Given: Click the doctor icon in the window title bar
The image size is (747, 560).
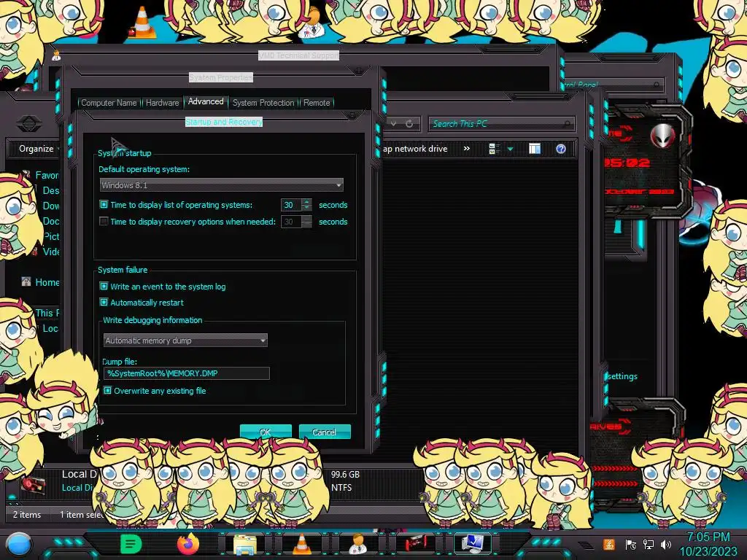Looking at the screenshot, I should (56, 55).
